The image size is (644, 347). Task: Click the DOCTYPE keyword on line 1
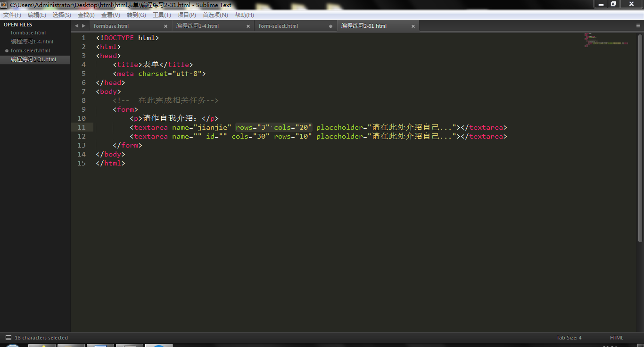pyautogui.click(x=119, y=38)
